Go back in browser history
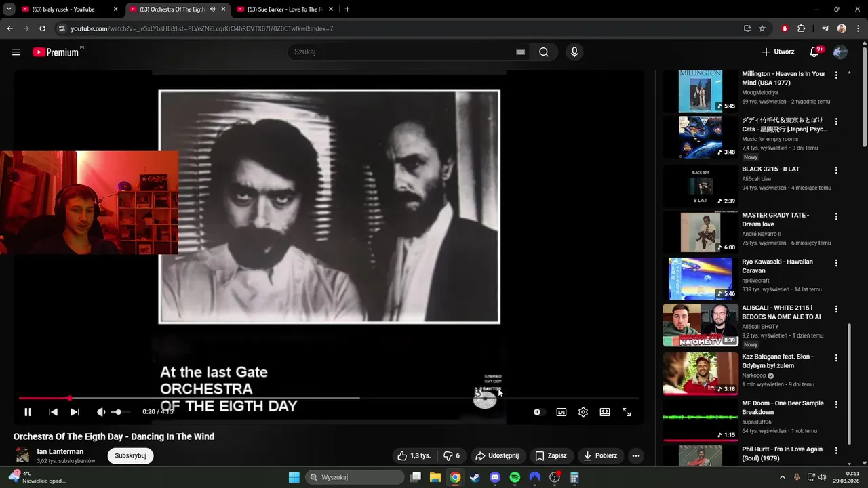This screenshot has width=868, height=488. tap(9, 28)
